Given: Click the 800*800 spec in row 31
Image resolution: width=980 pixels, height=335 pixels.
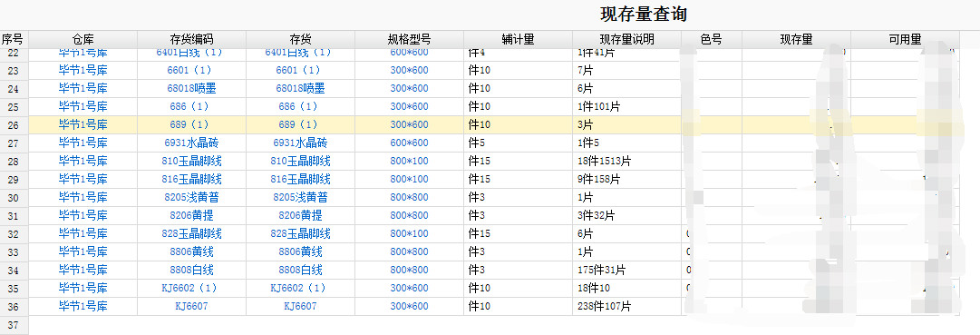Looking at the screenshot, I should click(x=410, y=215).
